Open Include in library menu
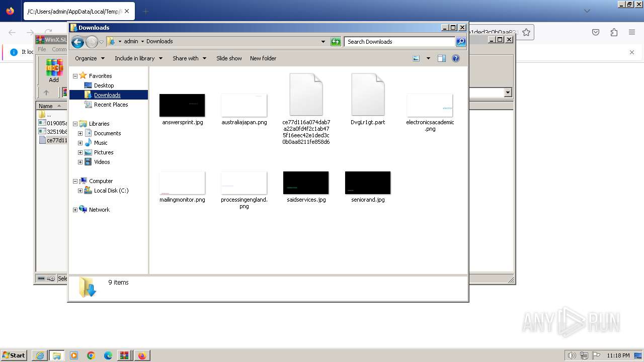Viewport: 644px width, 362px height. (138, 58)
